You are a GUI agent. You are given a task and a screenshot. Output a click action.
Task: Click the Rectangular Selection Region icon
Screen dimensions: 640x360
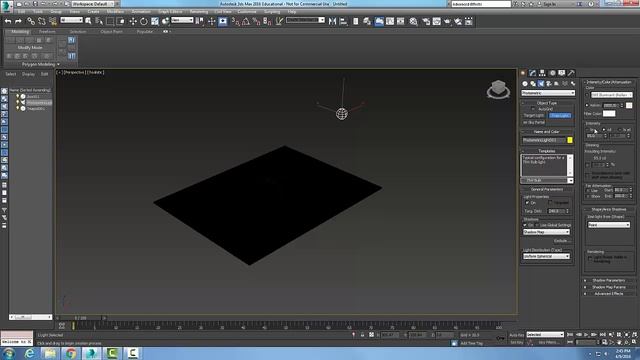click(x=110, y=21)
